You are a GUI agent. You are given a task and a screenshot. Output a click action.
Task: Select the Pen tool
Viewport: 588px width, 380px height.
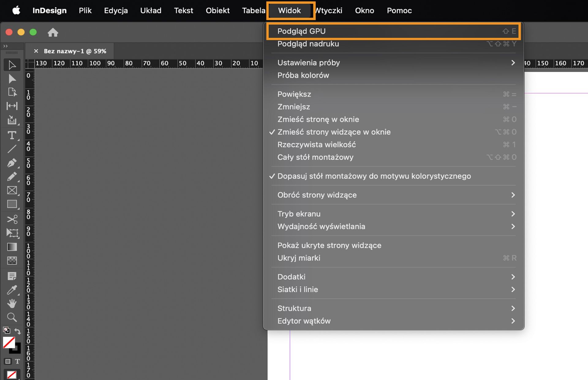(x=12, y=163)
